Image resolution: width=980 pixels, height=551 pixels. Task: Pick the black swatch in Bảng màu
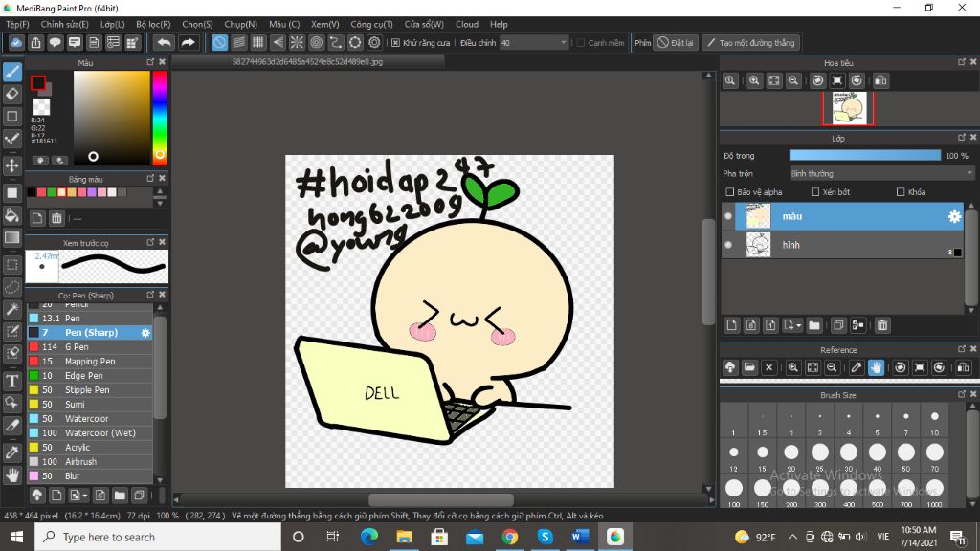[x=32, y=192]
